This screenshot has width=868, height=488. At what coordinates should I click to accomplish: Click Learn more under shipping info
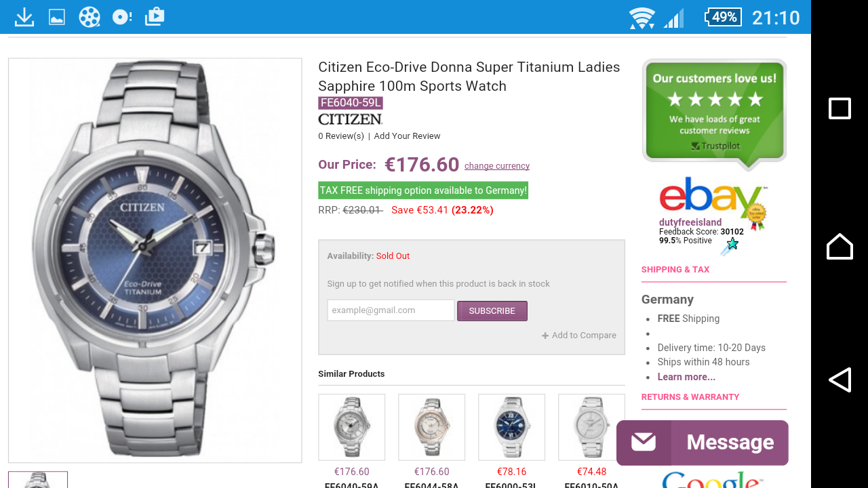pos(686,377)
